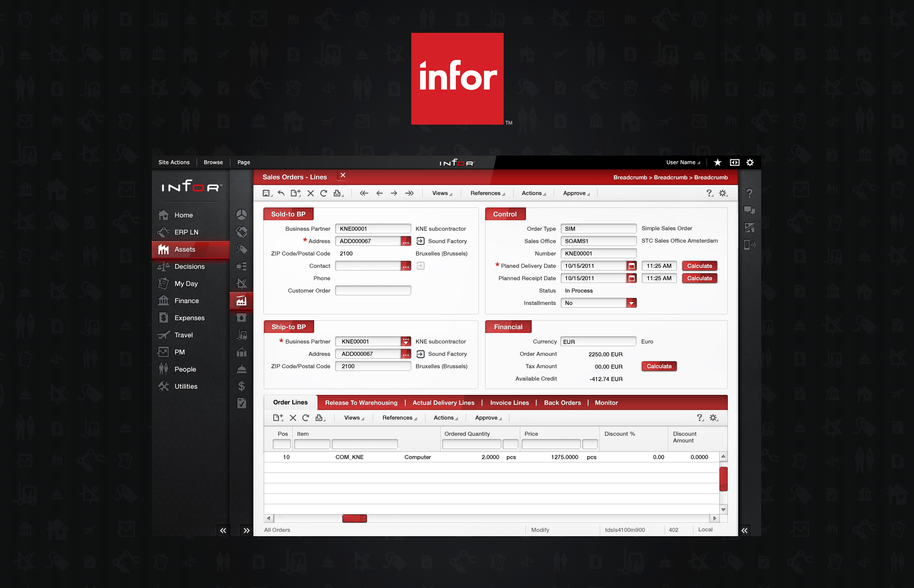Open Browse menu in top bar
This screenshot has width=914, height=588.
[213, 162]
